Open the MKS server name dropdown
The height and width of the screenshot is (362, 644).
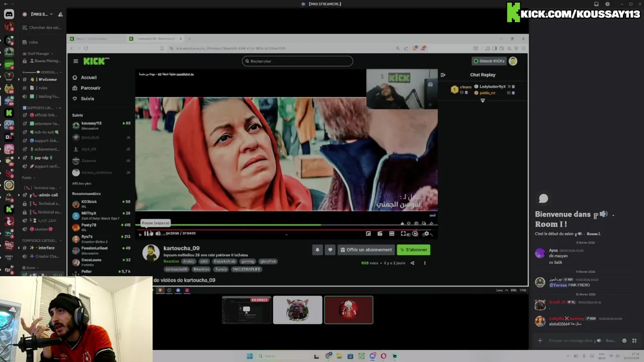pos(42,14)
